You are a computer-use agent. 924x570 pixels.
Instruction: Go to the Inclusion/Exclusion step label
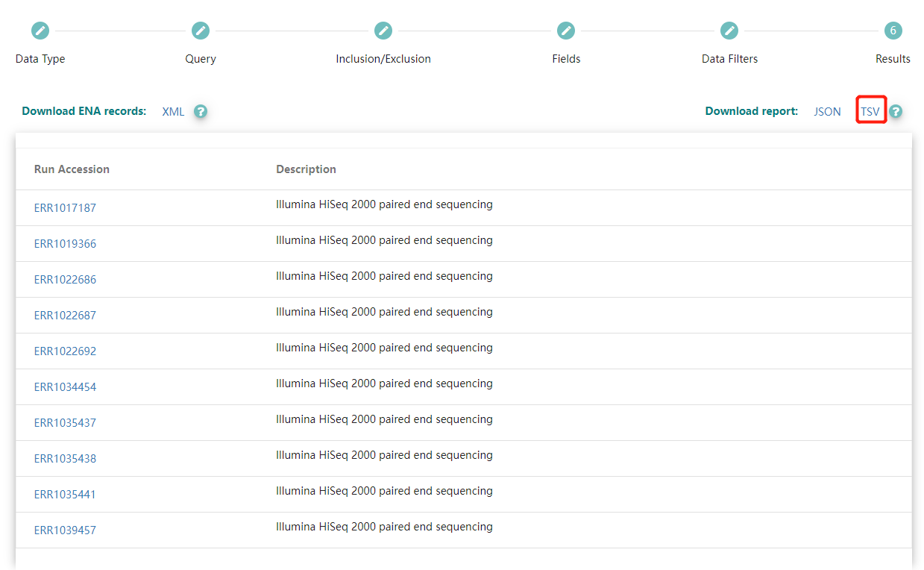tap(383, 59)
